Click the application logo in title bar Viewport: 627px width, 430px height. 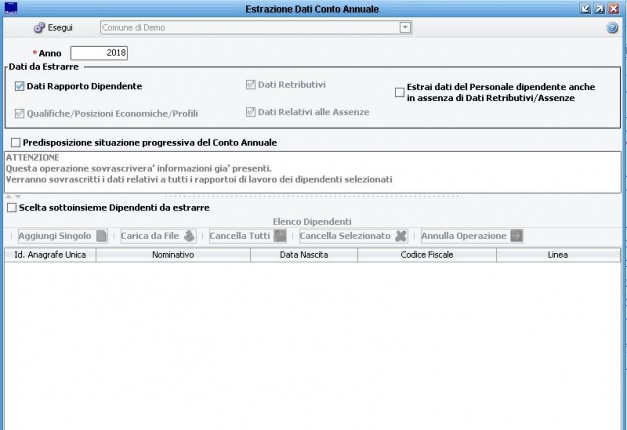click(x=10, y=8)
